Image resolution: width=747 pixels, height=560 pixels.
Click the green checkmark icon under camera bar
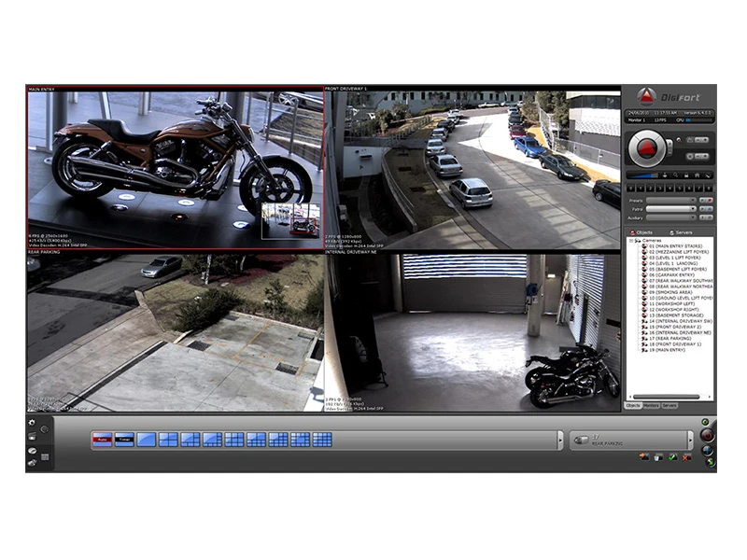672,456
